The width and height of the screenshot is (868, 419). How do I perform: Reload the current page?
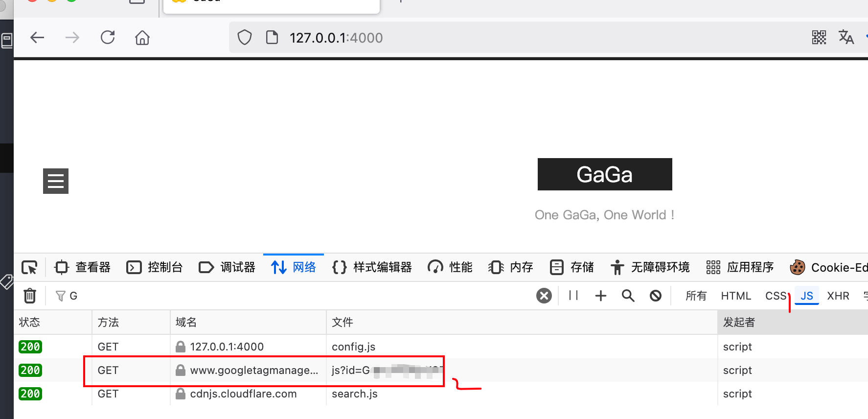[x=108, y=38]
